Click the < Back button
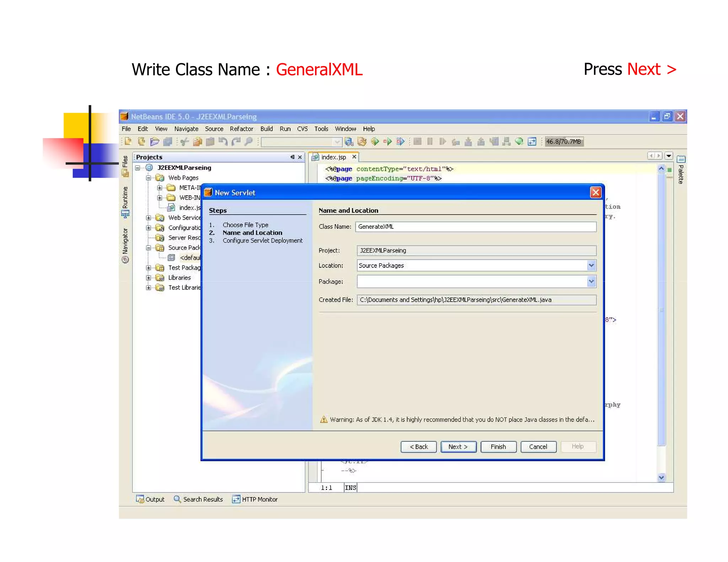 [x=419, y=447]
